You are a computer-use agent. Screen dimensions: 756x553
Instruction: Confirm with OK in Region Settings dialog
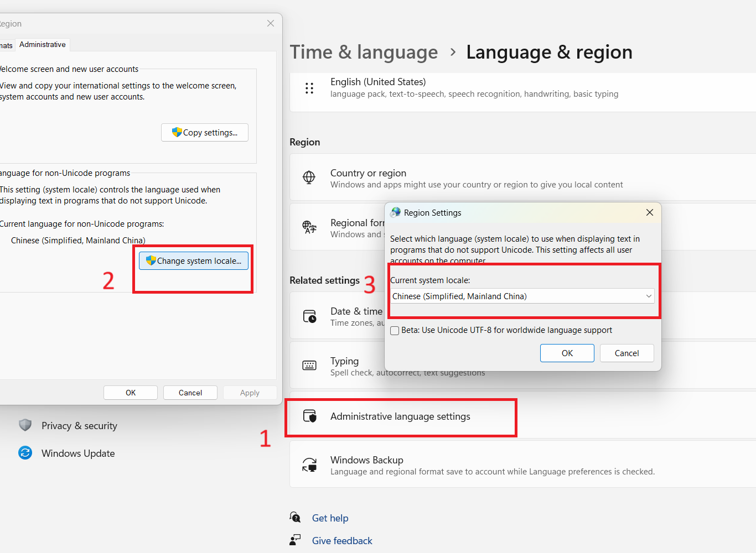567,353
